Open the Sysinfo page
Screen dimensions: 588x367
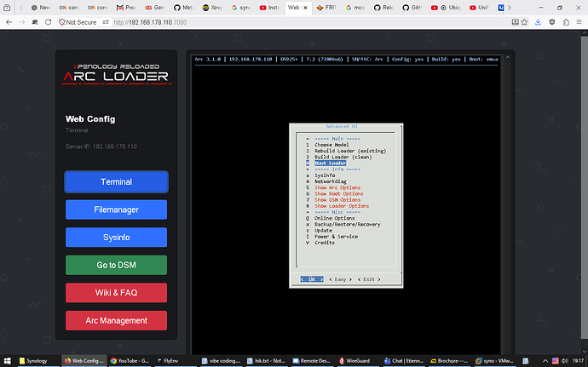point(116,238)
